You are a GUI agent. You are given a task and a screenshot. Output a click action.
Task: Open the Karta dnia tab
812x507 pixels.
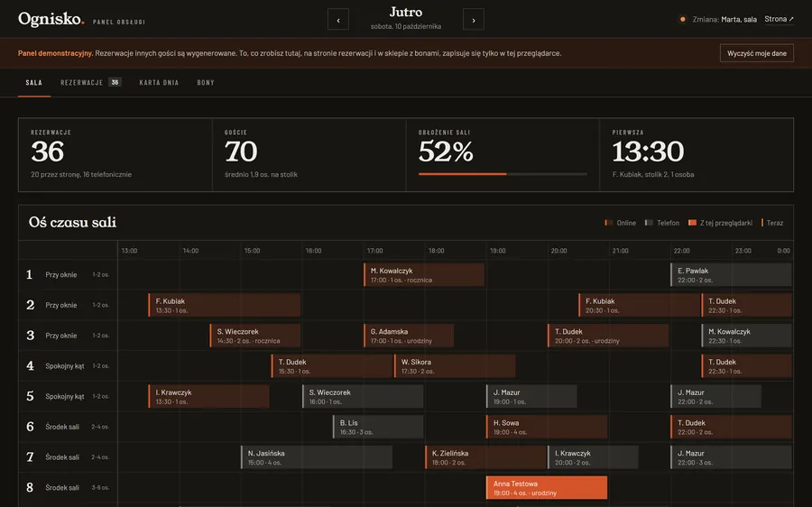tap(159, 82)
